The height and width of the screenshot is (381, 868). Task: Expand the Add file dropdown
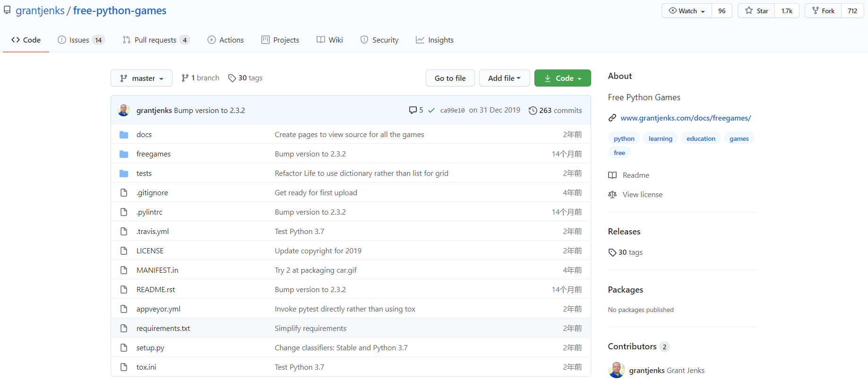pos(504,78)
